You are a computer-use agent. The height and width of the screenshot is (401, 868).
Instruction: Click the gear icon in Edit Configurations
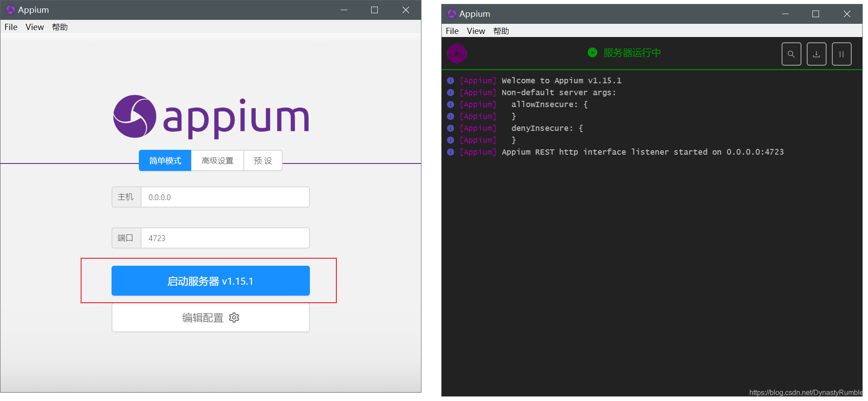(x=234, y=317)
